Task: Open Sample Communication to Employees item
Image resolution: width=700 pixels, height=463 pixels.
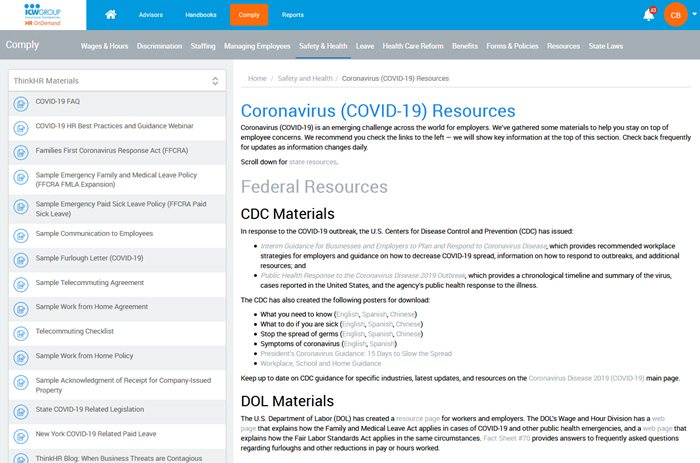Action: tap(117, 236)
